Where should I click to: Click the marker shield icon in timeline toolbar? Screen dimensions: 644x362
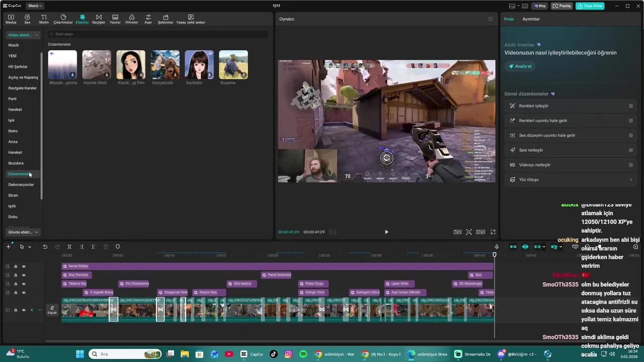pyautogui.click(x=118, y=247)
